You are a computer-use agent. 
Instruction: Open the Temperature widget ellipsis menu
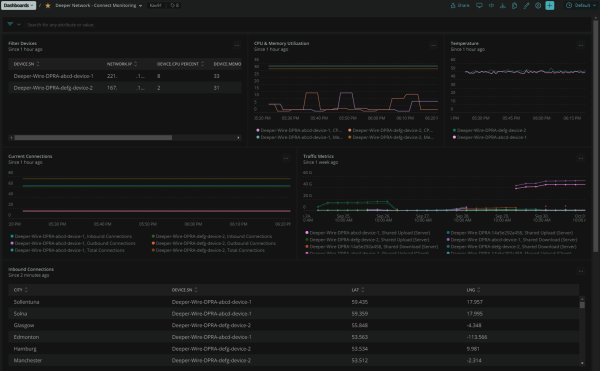point(581,46)
